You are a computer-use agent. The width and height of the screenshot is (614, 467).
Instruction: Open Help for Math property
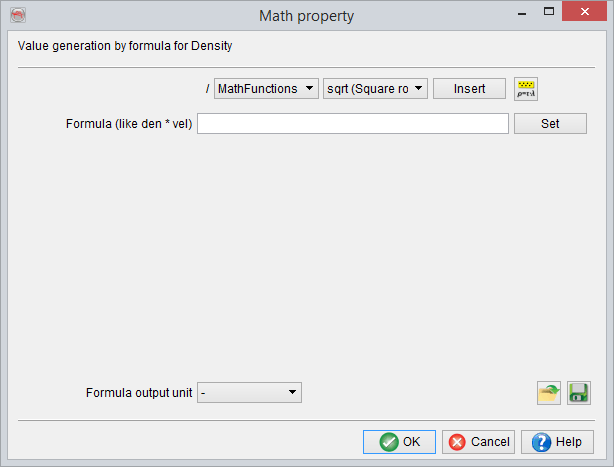[x=557, y=442]
